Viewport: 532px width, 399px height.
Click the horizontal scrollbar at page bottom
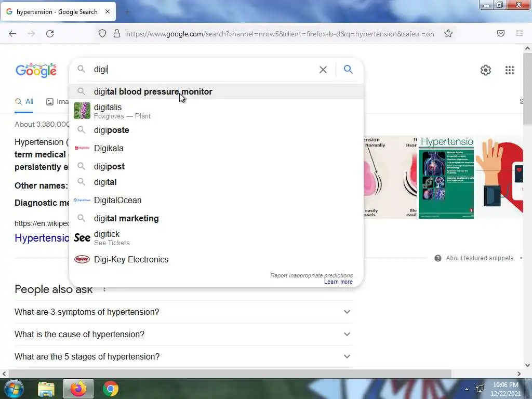[229, 374]
